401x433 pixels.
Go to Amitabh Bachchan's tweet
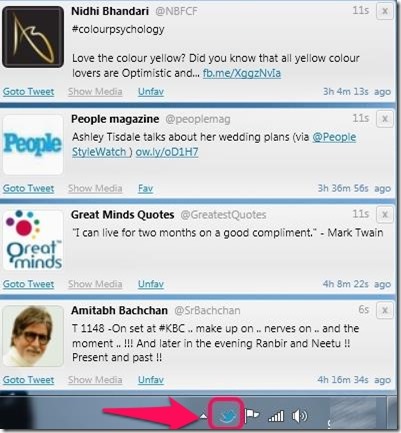click(x=28, y=380)
